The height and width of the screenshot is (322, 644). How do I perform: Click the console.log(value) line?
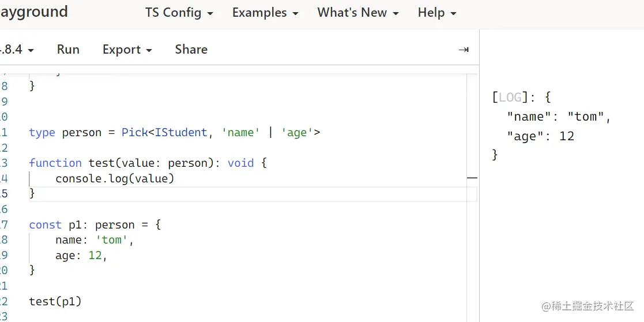(x=115, y=178)
